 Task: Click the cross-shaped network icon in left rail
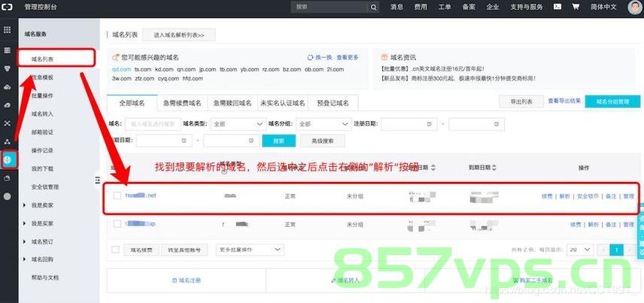(x=7, y=123)
